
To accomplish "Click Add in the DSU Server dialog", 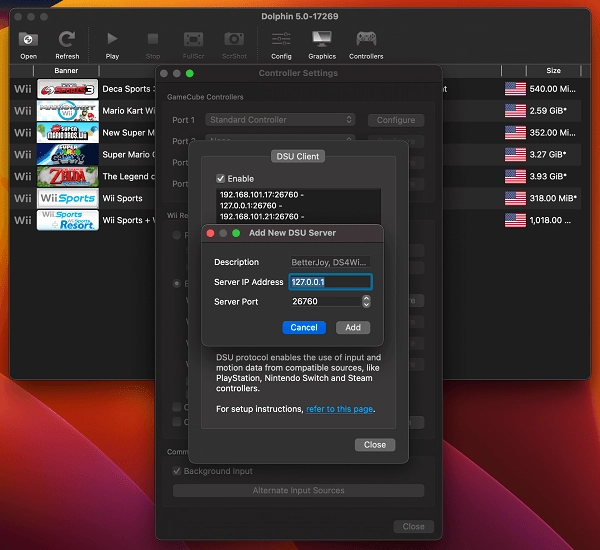I will (353, 327).
